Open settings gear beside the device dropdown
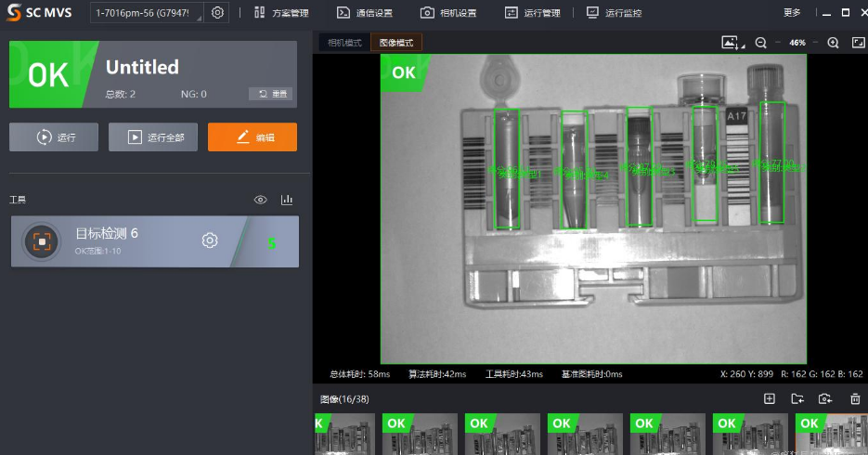Viewport: 868px width, 455px height. [x=217, y=13]
